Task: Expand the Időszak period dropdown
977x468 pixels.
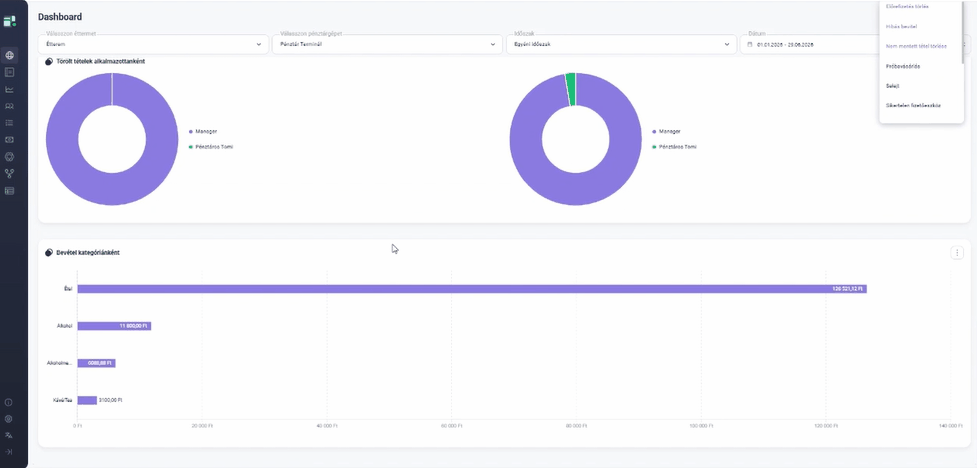Action: 621,44
